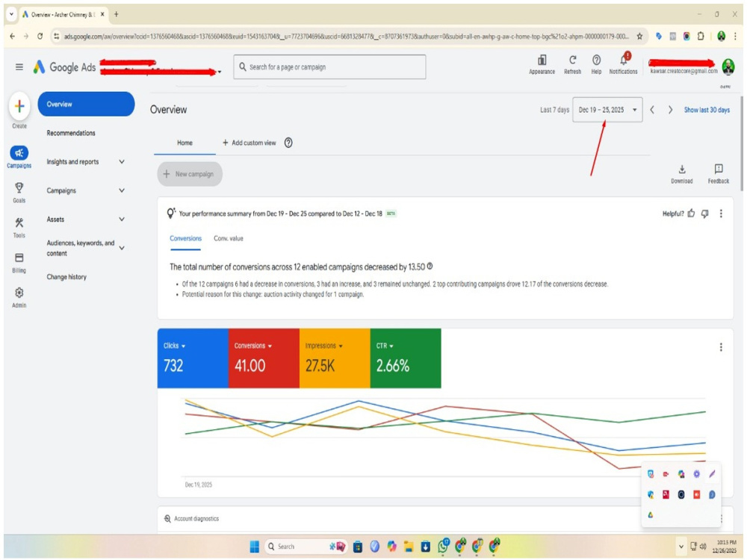Click Show last 30 days link
747x560 pixels.
707,110
